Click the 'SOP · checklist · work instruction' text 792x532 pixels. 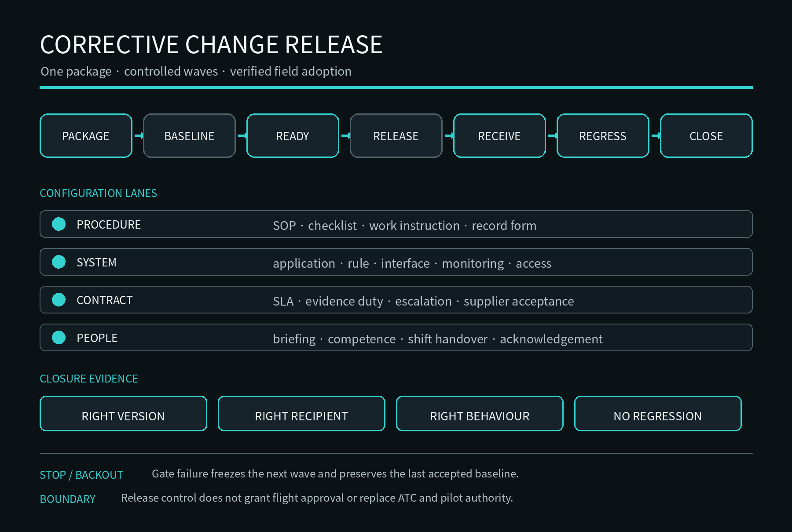[x=404, y=226]
